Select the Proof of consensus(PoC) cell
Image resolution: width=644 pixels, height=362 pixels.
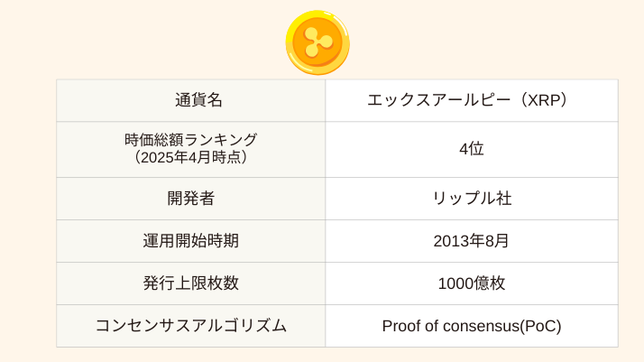pyautogui.click(x=472, y=326)
